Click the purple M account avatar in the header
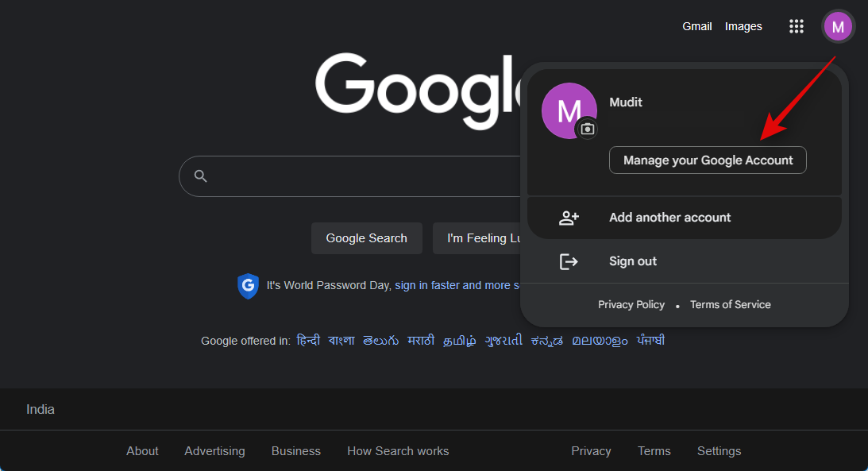The width and height of the screenshot is (868, 471). pyautogui.click(x=838, y=26)
